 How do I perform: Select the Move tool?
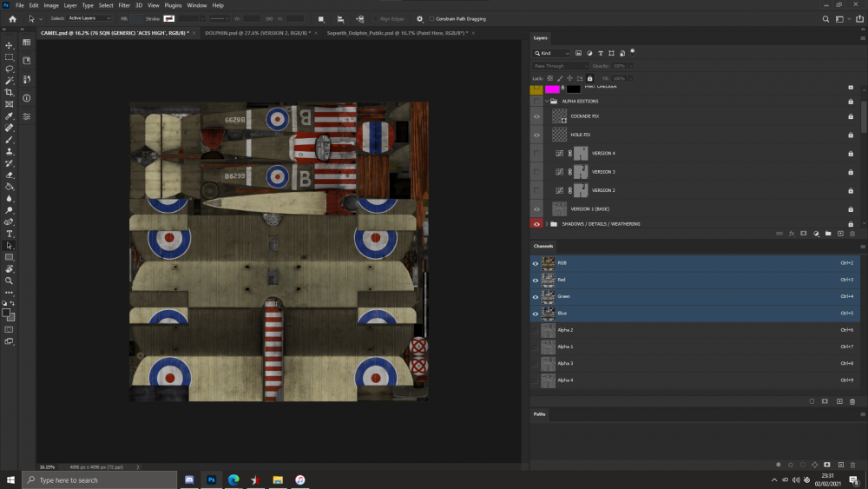pos(10,45)
